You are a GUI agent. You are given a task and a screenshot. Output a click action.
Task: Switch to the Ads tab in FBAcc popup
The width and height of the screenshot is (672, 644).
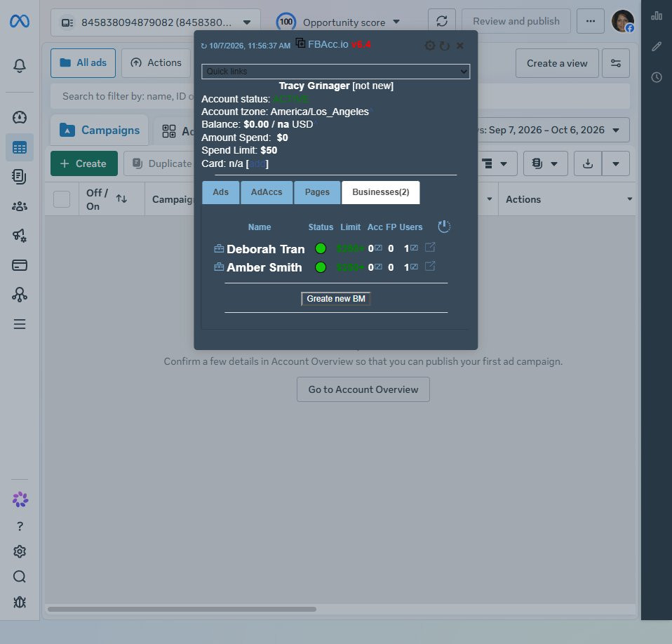pos(221,192)
